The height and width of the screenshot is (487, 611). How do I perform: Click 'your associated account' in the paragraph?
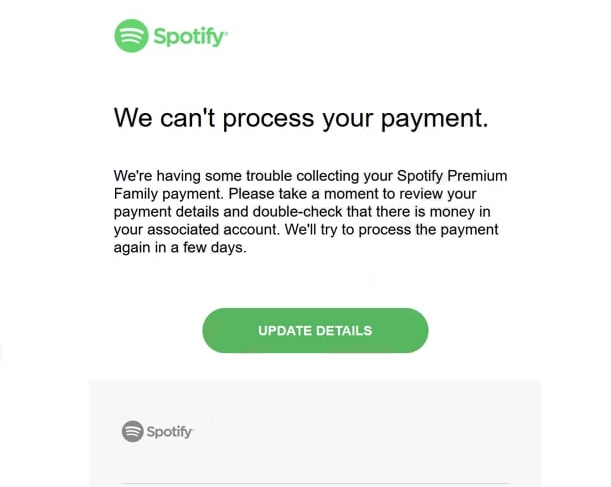196,230
